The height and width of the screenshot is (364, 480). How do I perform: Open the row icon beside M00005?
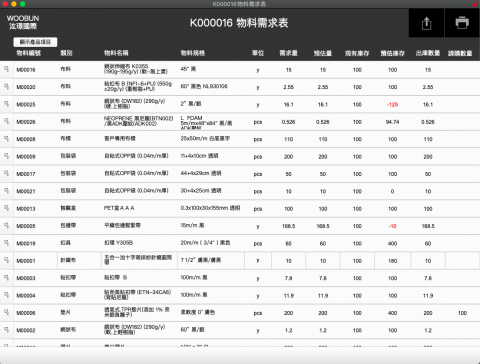click(6, 225)
